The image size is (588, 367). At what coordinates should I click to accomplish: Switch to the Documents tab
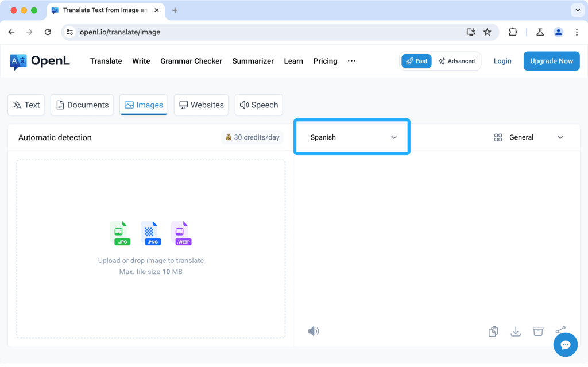(82, 105)
